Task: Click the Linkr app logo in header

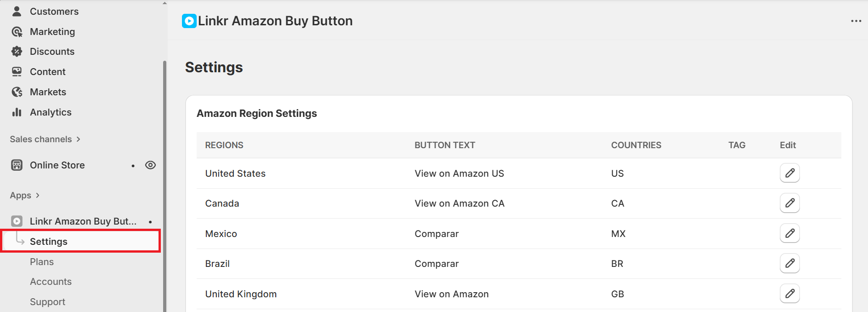Action: pos(189,21)
